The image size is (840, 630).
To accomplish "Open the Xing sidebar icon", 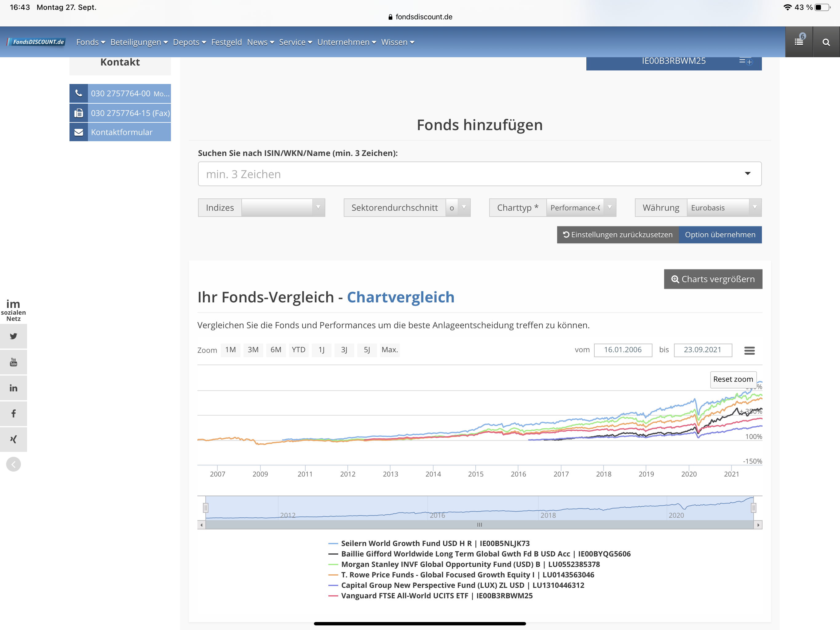I will [13, 439].
